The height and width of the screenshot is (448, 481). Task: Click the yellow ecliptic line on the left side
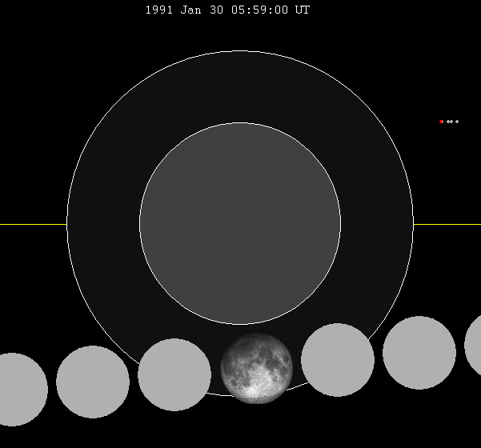point(32,224)
